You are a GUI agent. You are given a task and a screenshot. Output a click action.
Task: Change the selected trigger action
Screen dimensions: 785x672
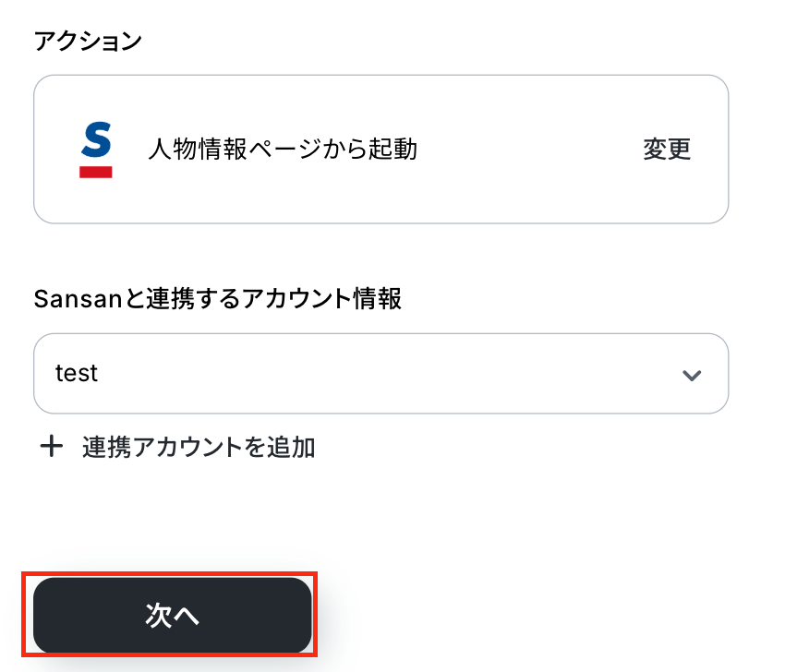pyautogui.click(x=667, y=150)
